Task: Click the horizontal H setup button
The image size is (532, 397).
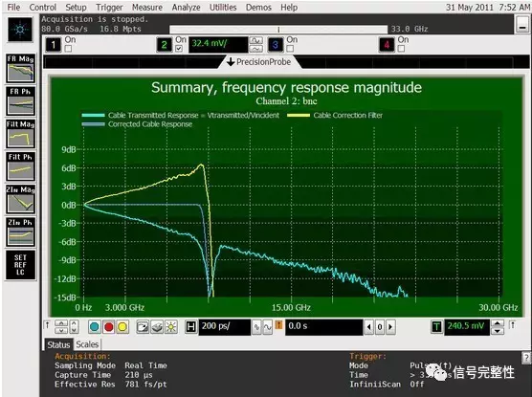Action: tap(191, 327)
